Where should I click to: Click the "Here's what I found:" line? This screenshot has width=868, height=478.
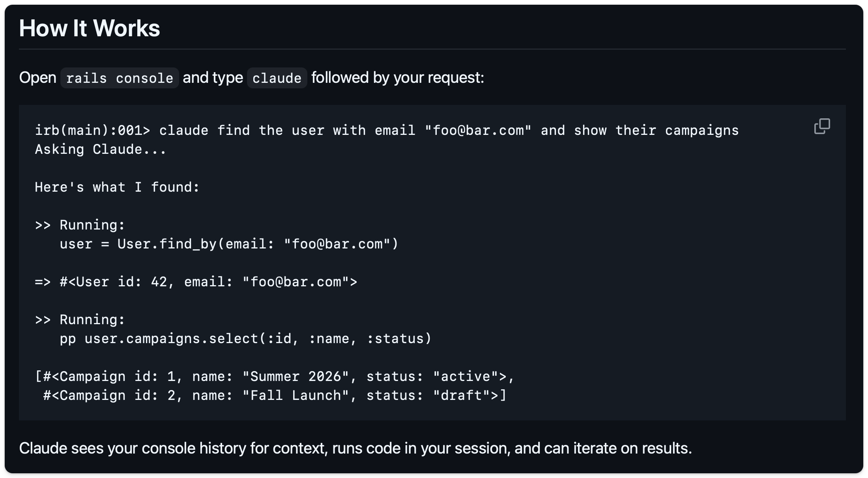117,187
